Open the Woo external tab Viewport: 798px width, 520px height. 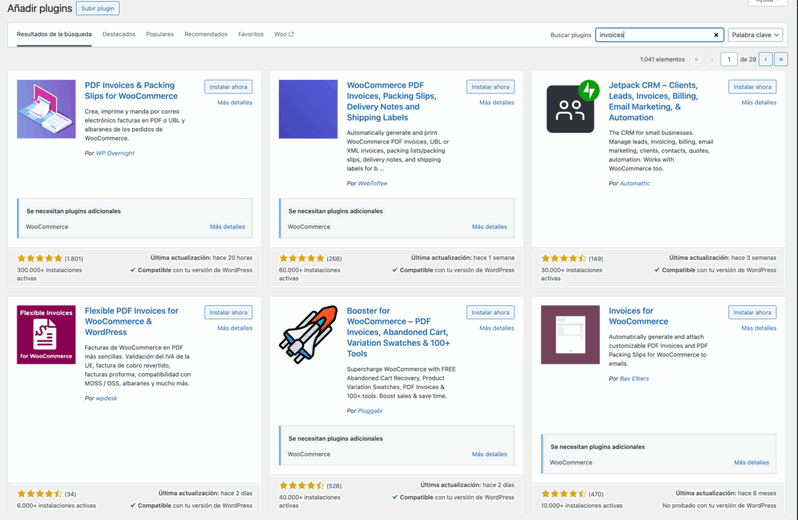click(x=284, y=34)
